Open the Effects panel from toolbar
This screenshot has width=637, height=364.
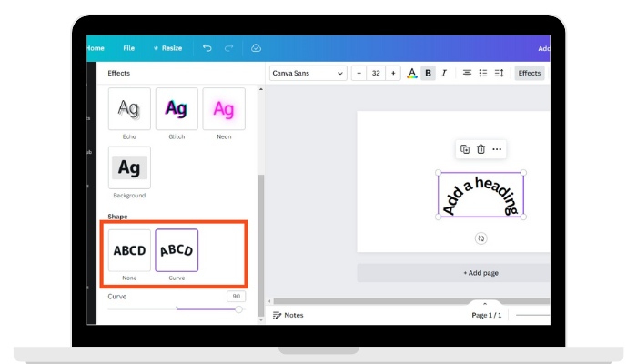coord(530,73)
